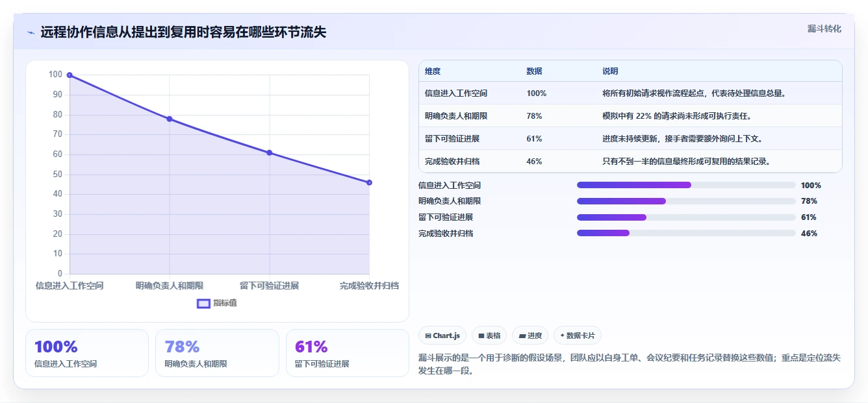Click the 100% value in the table

(537, 93)
